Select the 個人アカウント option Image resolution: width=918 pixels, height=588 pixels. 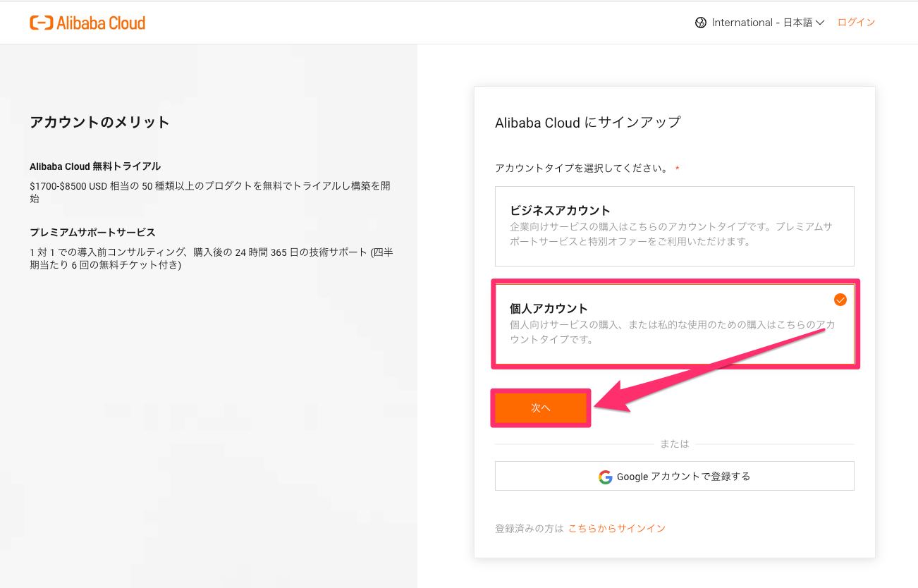[x=675, y=324]
